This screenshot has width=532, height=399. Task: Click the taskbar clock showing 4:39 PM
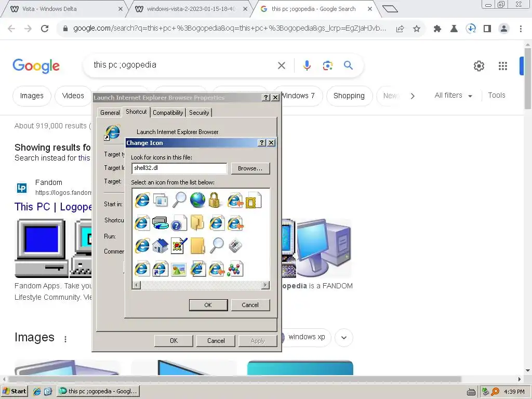(514, 392)
